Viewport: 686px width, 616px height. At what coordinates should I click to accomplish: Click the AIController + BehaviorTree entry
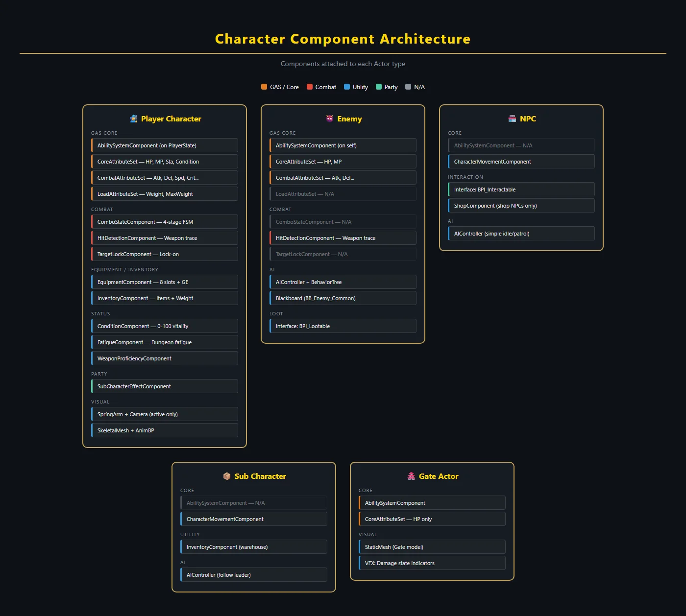click(343, 282)
